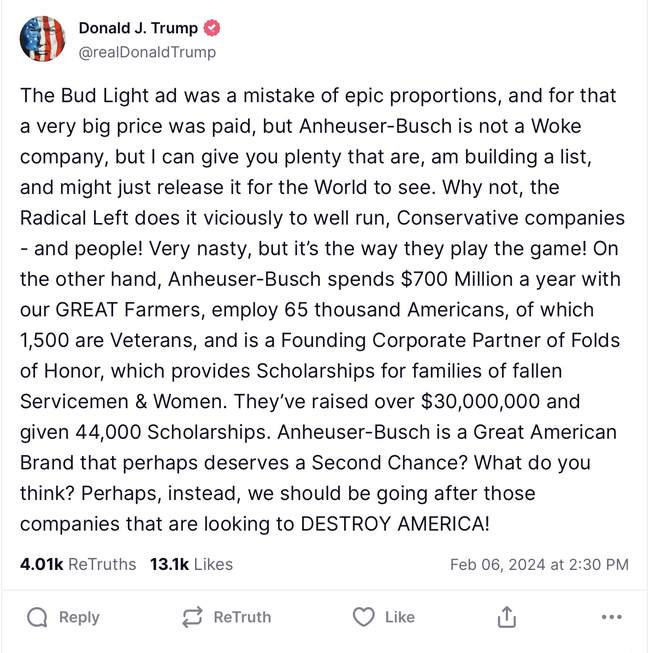This screenshot has height=653, width=650.
Task: Click the ReTruth looping arrows icon
Action: [x=192, y=617]
